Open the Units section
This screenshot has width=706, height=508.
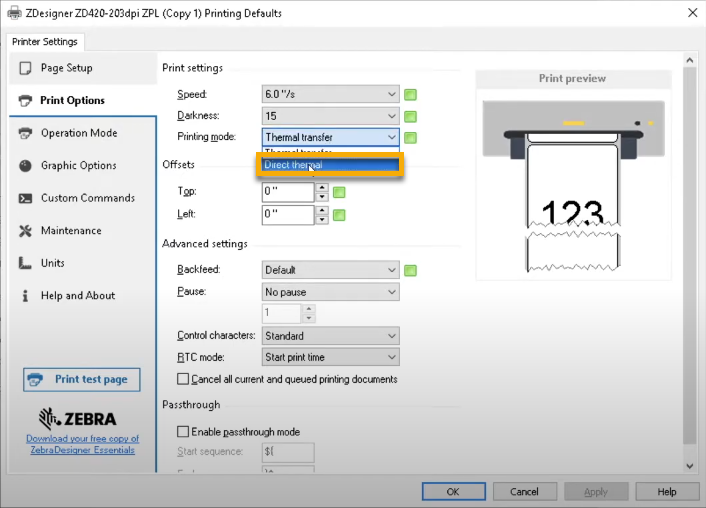[83, 263]
